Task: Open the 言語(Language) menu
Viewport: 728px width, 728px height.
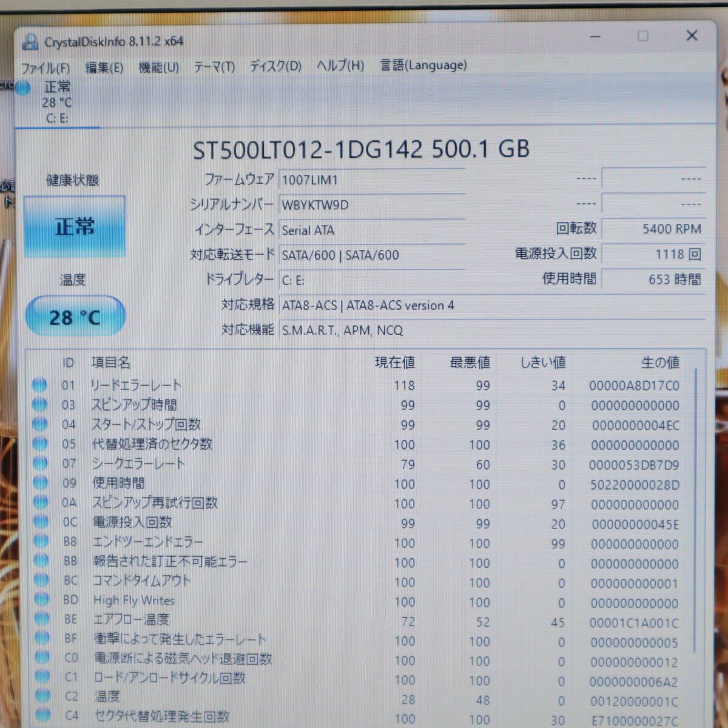Action: [423, 65]
